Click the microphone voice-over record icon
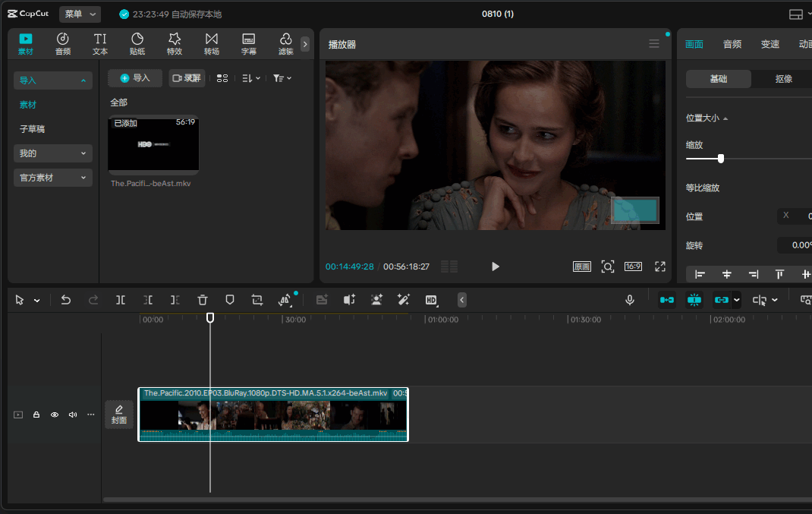This screenshot has height=514, width=812. tap(630, 300)
